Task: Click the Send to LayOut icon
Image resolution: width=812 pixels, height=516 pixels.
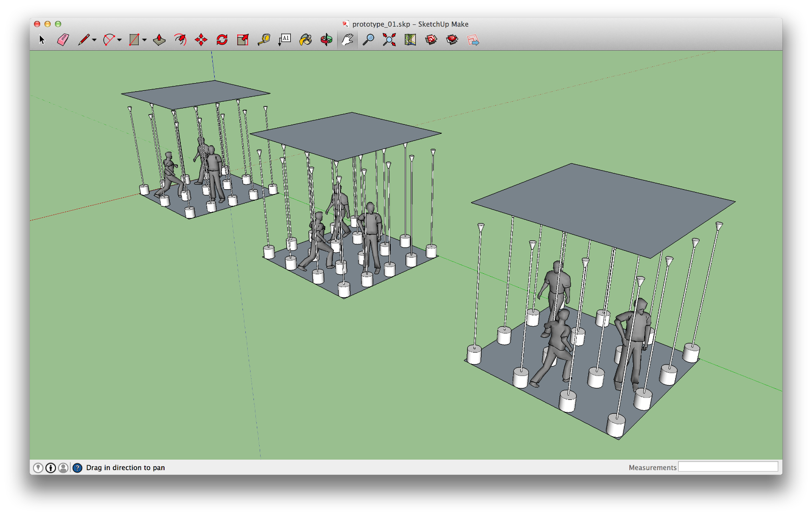Action: tap(473, 40)
